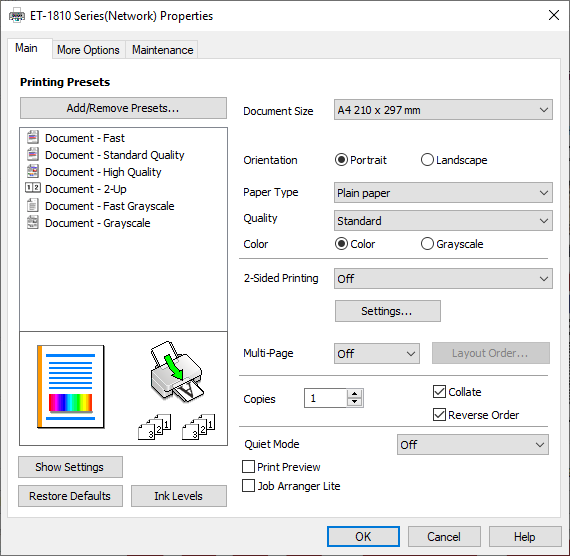Image resolution: width=570 pixels, height=556 pixels.
Task: Choose the Document - Standard Quality preset icon
Action: tap(33, 154)
